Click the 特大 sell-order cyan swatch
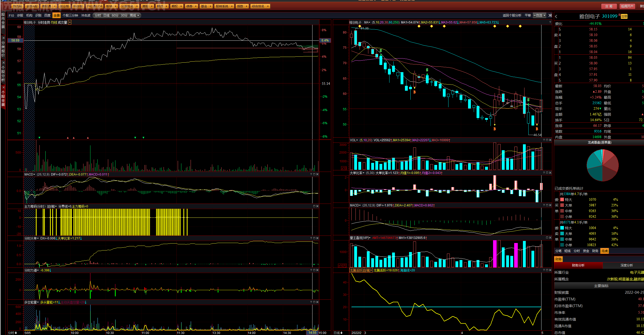644x335 pixels. 562,228
